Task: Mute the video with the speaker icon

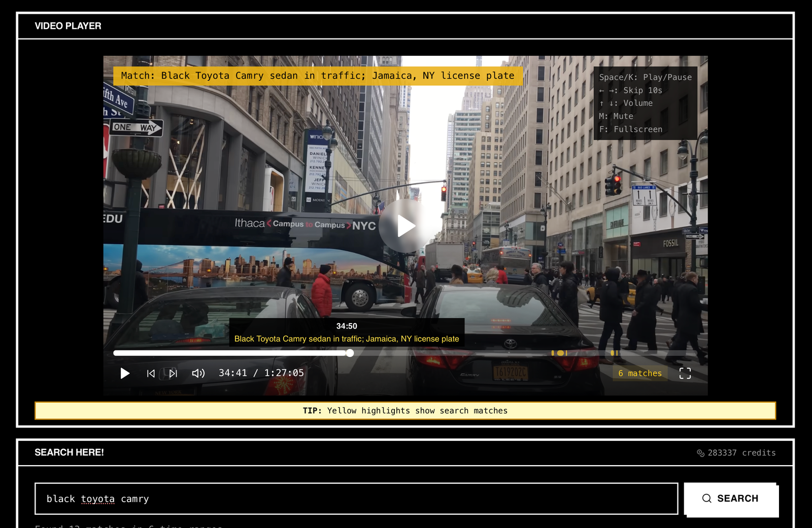Action: 198,373
